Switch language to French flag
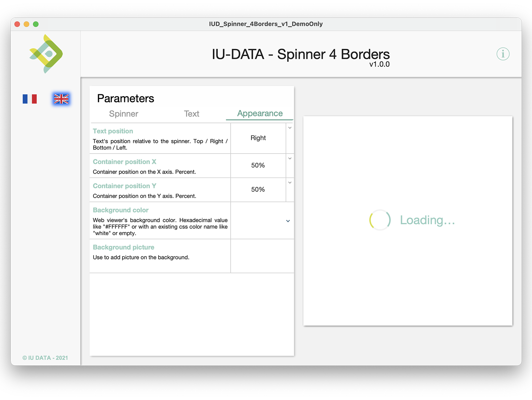 point(30,99)
